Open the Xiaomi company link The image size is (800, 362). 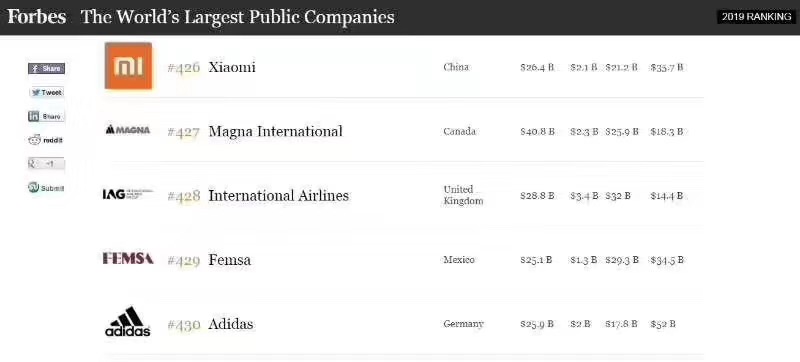click(x=232, y=67)
